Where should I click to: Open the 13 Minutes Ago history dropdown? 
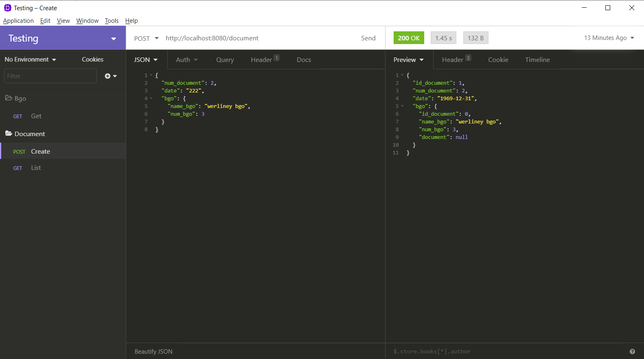click(609, 38)
